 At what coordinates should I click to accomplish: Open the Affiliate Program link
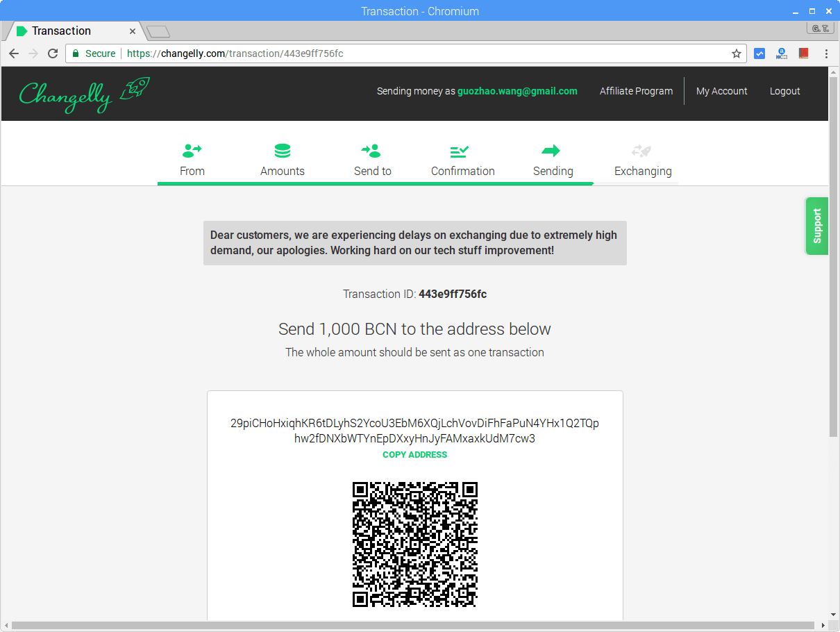636,91
